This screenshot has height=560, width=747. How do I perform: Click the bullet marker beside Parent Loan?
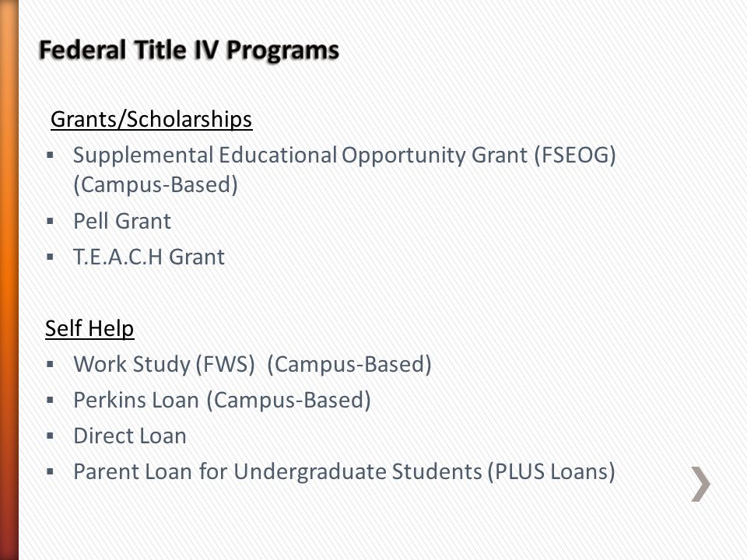click(x=51, y=472)
